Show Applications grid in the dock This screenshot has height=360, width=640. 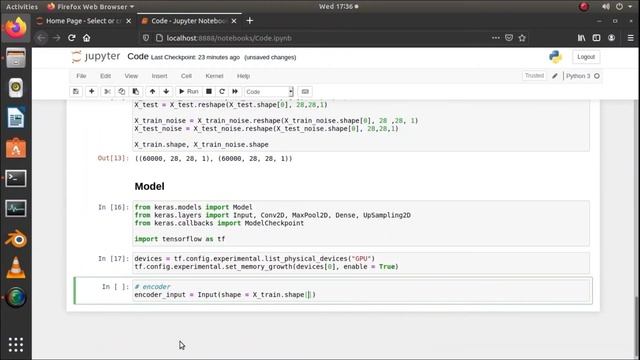(x=16, y=345)
